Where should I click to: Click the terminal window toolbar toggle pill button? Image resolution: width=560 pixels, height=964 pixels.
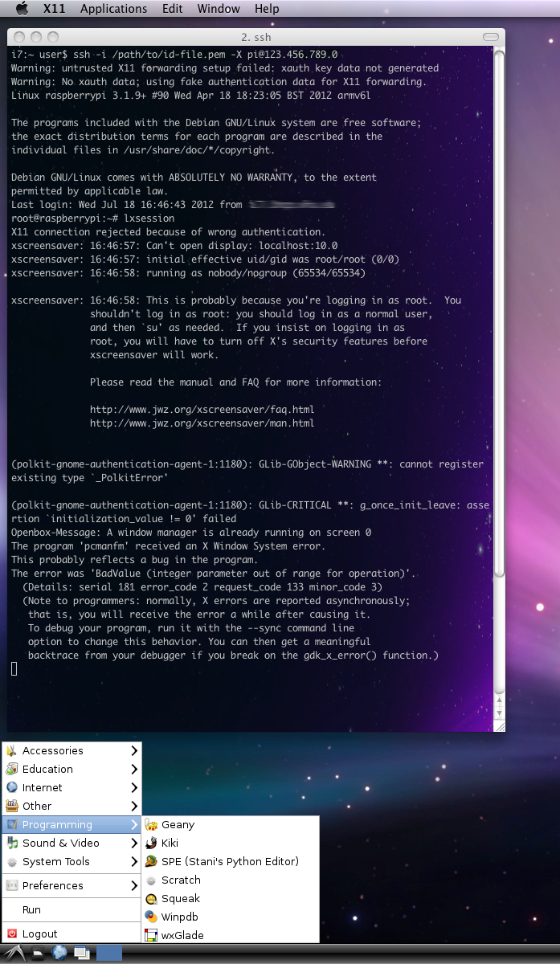(x=489, y=37)
